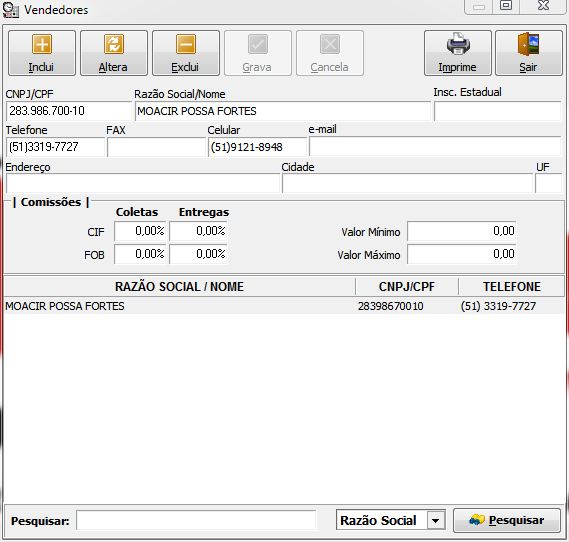Screen dimensions: 569x542
Task: Click the Altera refresh icon button
Action: coord(114,53)
